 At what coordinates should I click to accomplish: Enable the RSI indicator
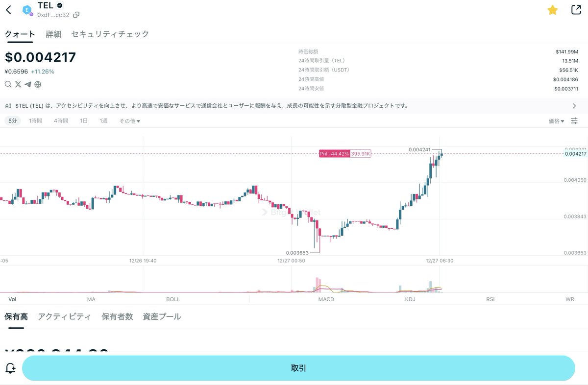pyautogui.click(x=490, y=299)
